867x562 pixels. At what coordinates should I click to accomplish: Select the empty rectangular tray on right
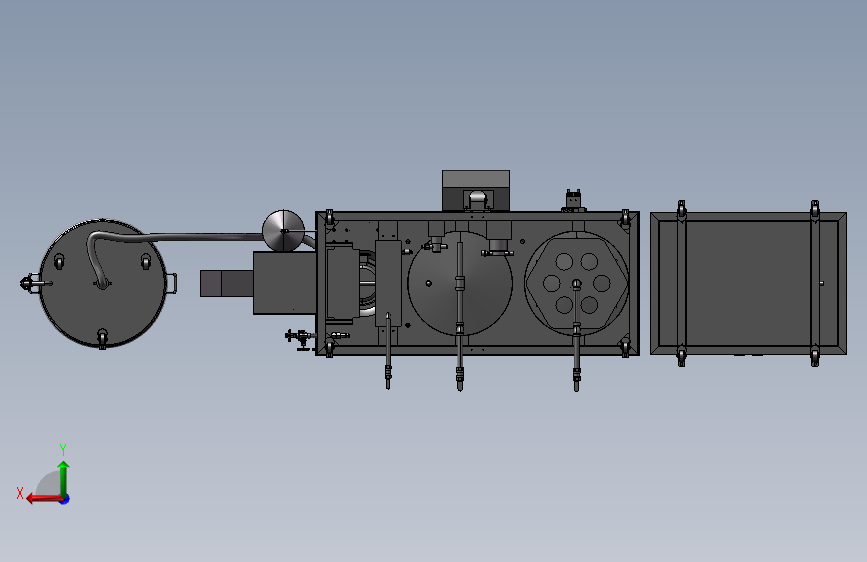tap(748, 283)
